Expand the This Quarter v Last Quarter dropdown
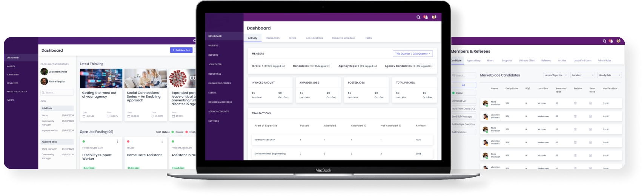This screenshot has width=644, height=196. [x=413, y=54]
